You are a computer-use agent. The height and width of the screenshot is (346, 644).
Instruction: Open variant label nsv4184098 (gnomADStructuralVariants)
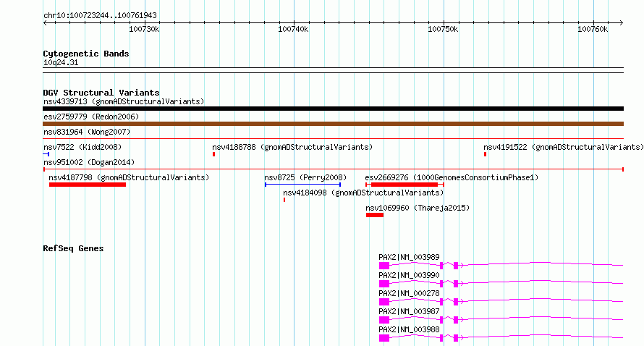(363, 193)
